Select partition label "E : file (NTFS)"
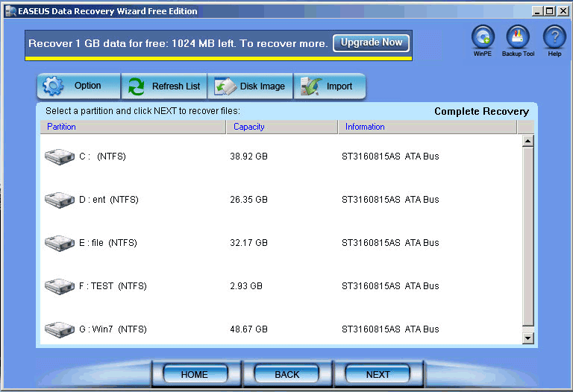Image resolution: width=573 pixels, height=392 pixels. tap(108, 243)
